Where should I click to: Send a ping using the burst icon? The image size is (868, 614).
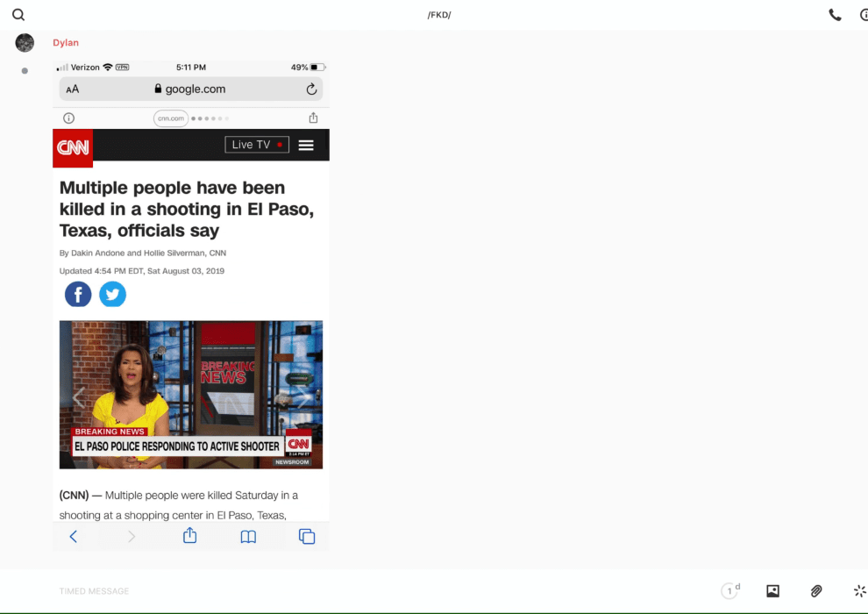(x=859, y=591)
